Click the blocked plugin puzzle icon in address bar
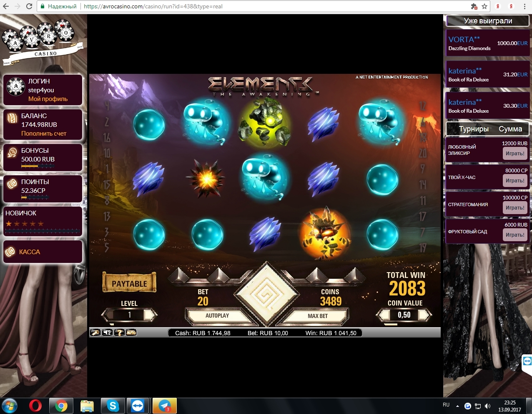532x414 pixels. [474, 6]
